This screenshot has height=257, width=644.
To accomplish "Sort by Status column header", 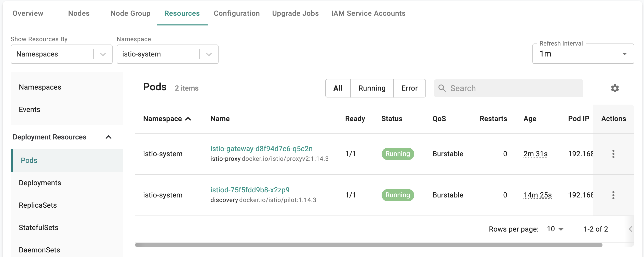I will click(x=392, y=119).
